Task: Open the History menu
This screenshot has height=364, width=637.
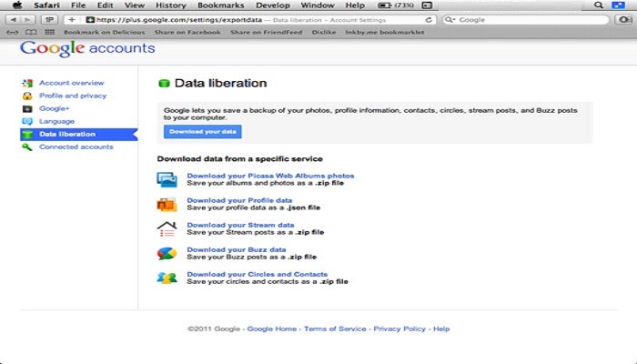Action: pos(171,5)
